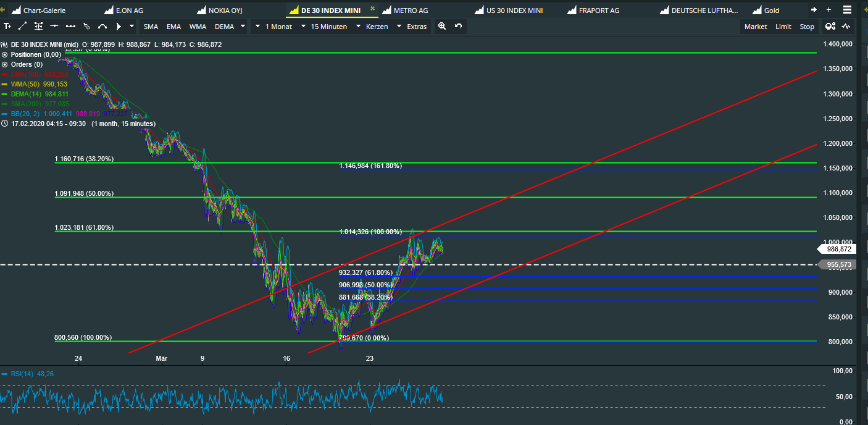Switch to FRAPORT AG tab
Viewport: 868px width, 425px height.
pyautogui.click(x=593, y=11)
